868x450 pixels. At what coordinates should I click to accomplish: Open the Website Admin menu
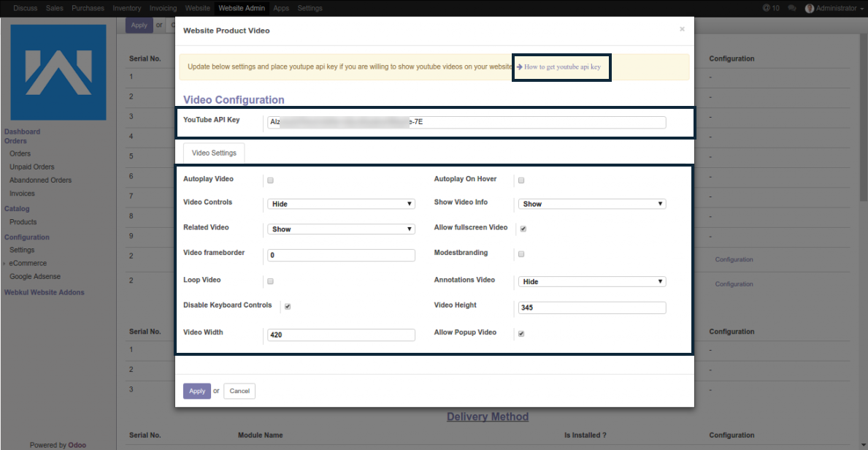coord(242,8)
